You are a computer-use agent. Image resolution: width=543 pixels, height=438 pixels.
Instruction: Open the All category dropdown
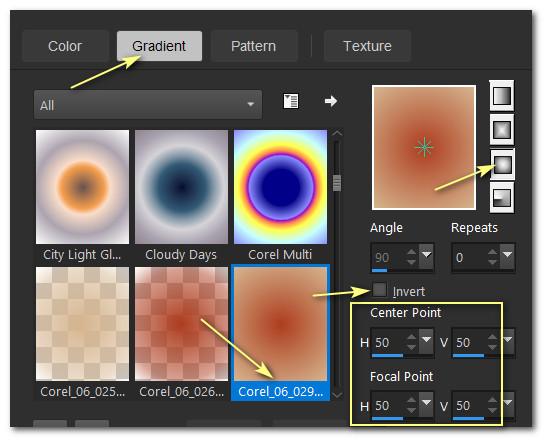coord(148,105)
